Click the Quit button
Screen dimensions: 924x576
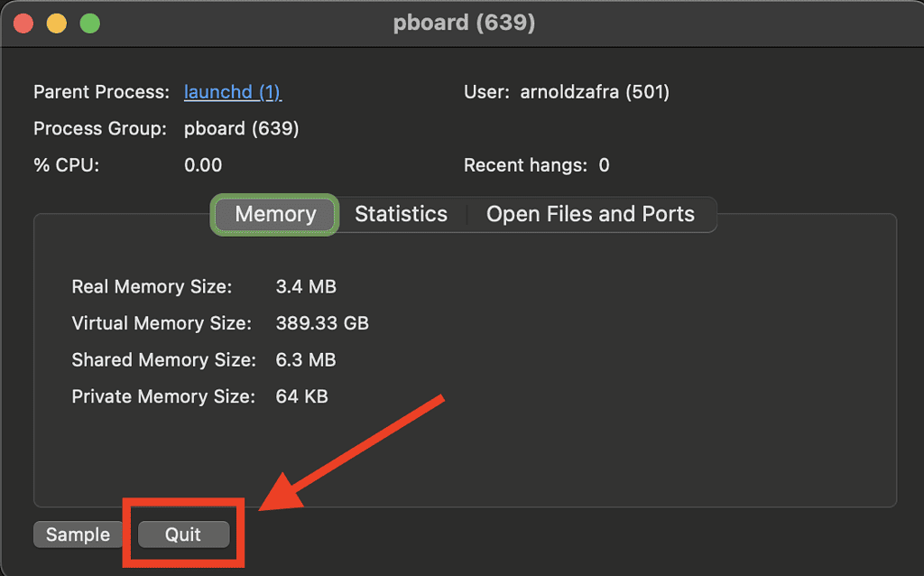(182, 534)
